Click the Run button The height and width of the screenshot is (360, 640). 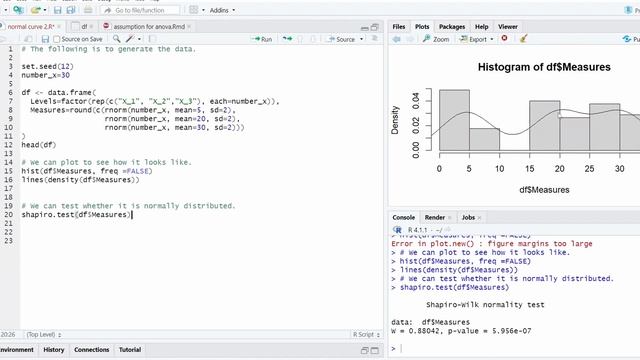click(262, 39)
